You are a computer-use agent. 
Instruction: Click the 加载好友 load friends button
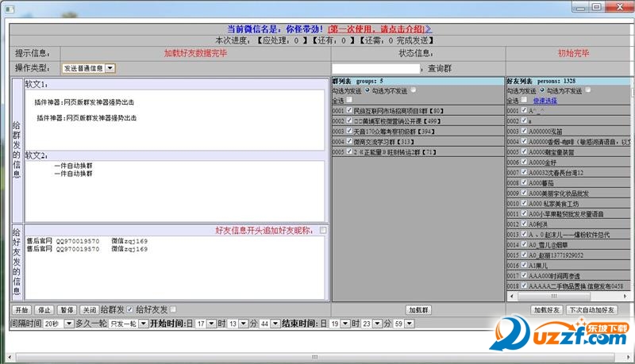click(x=547, y=310)
